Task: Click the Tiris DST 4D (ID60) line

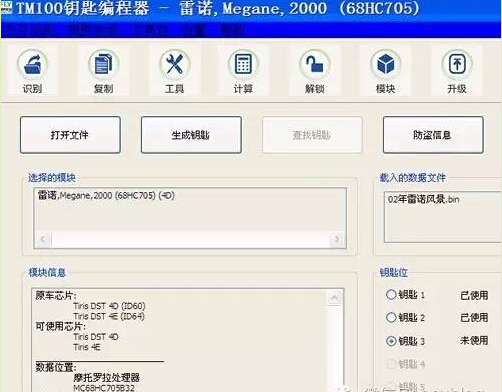Action: pos(109,306)
